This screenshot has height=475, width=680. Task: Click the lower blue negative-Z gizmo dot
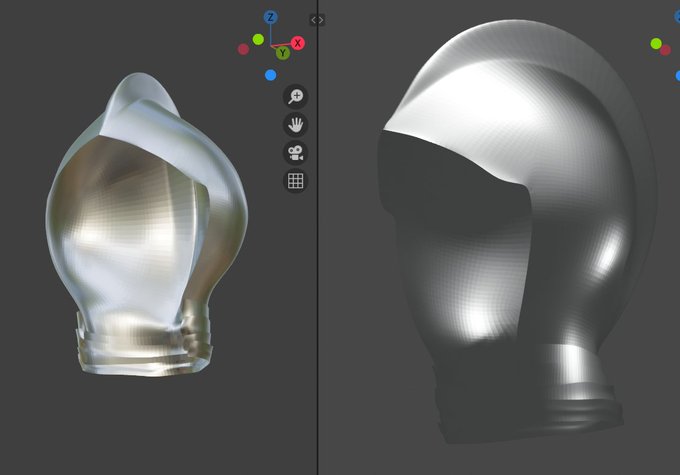tap(271, 75)
